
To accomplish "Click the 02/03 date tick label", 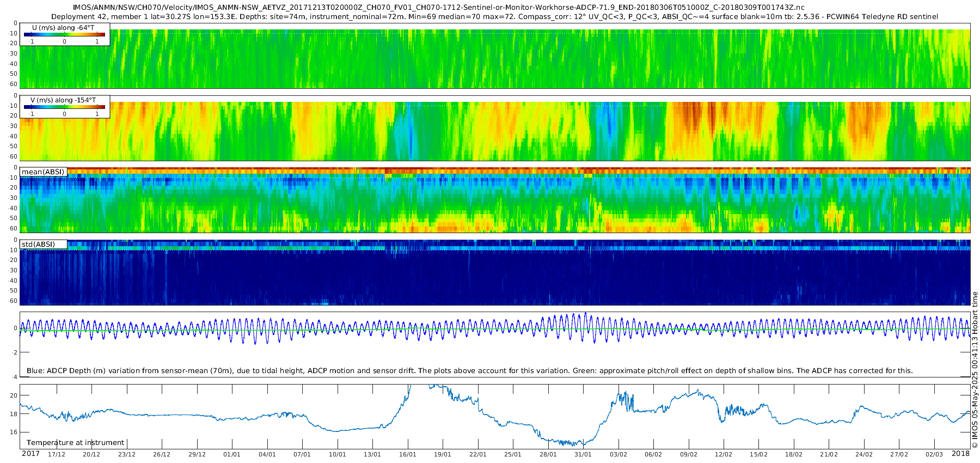I will [x=934, y=455].
